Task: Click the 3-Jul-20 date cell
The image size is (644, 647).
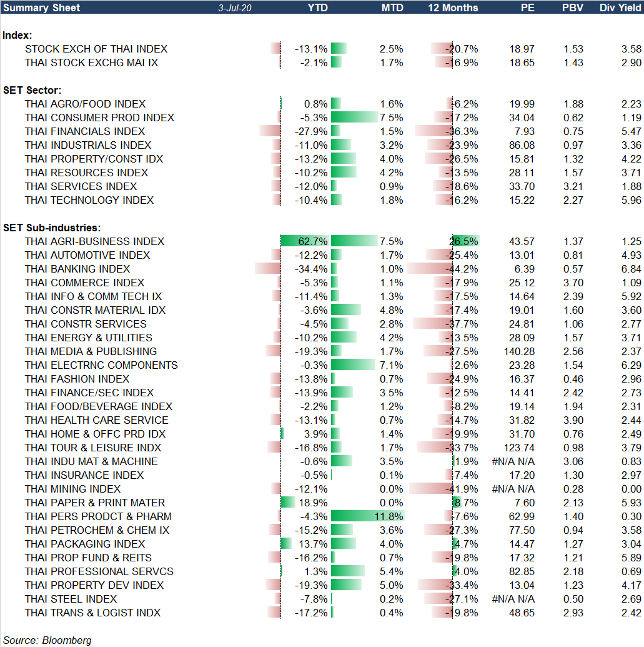Action: click(x=234, y=8)
